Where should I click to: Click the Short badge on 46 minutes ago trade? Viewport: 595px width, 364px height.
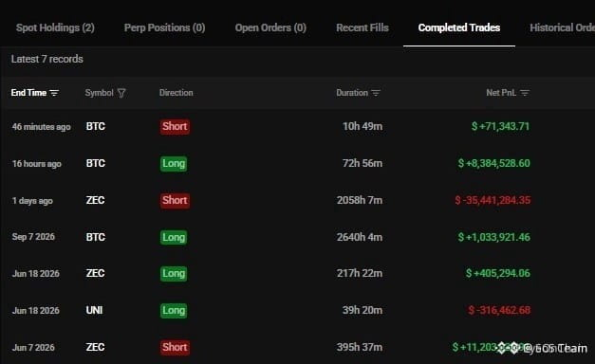coord(175,126)
